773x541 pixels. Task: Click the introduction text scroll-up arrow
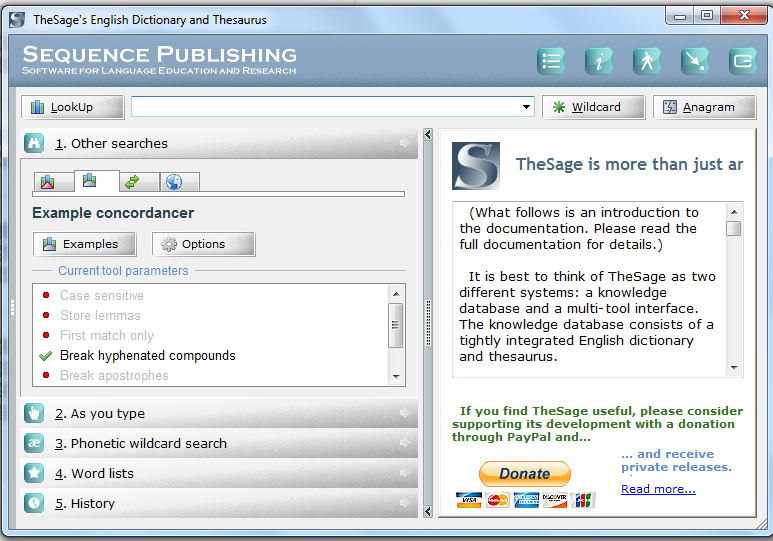coord(734,212)
